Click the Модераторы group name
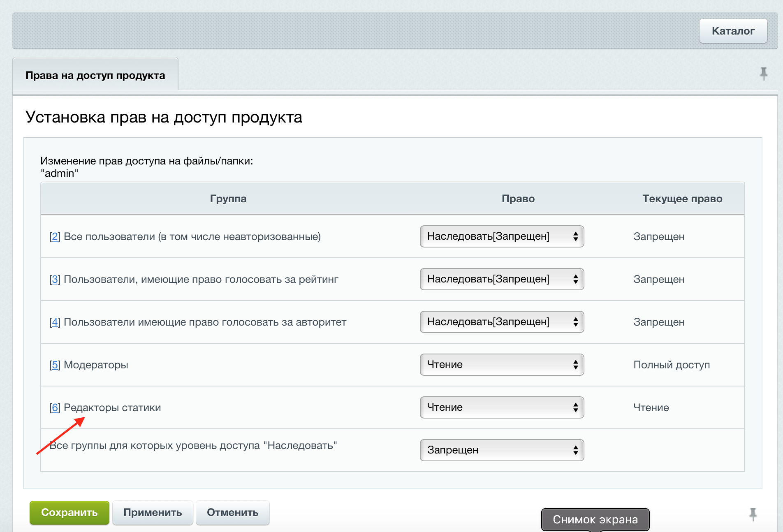 tap(96, 365)
